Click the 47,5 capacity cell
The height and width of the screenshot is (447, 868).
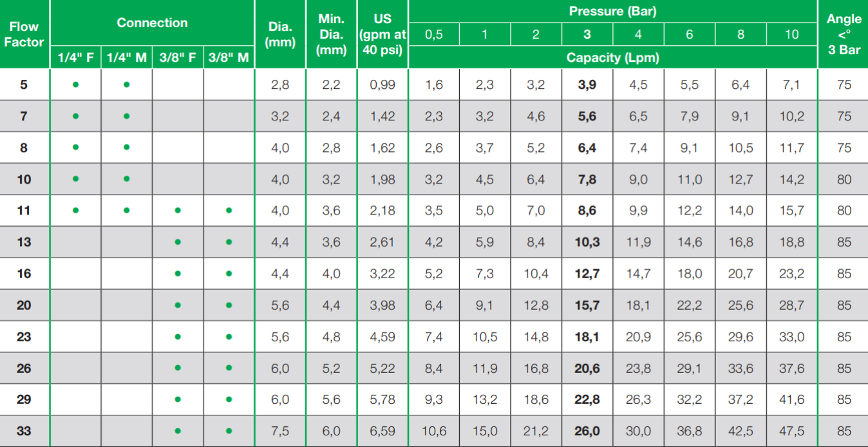(791, 431)
